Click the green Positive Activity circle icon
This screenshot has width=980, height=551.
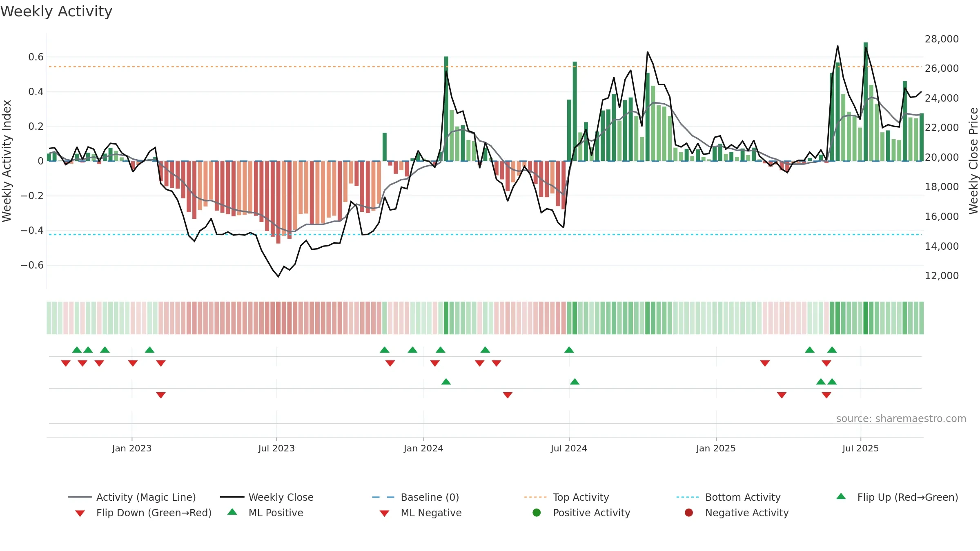pyautogui.click(x=537, y=512)
